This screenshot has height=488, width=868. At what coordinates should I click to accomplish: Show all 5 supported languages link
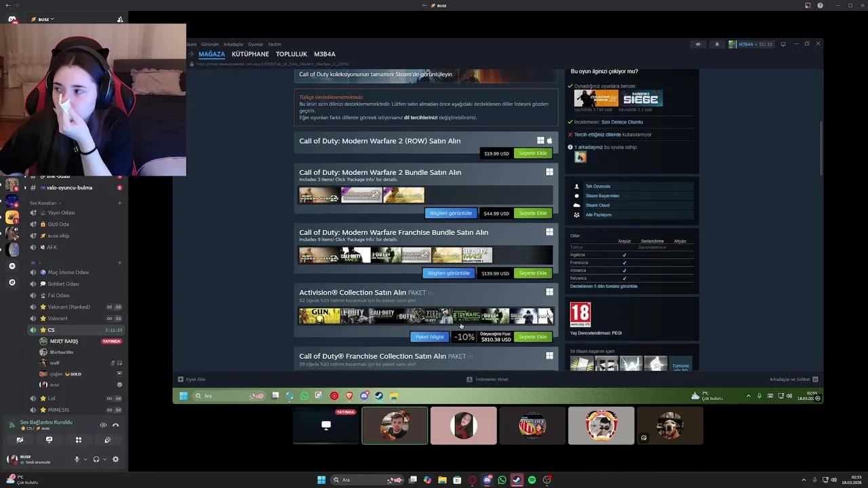[x=604, y=286]
